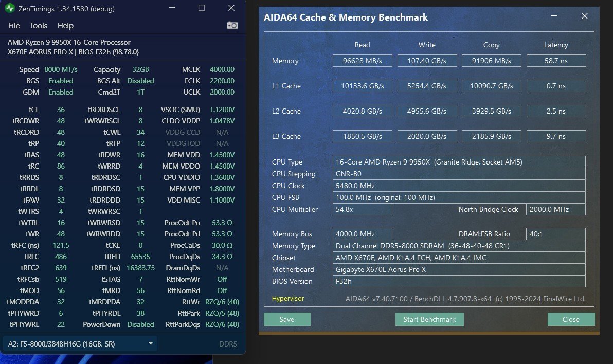Open the Help menu in ZenTimings

65,25
